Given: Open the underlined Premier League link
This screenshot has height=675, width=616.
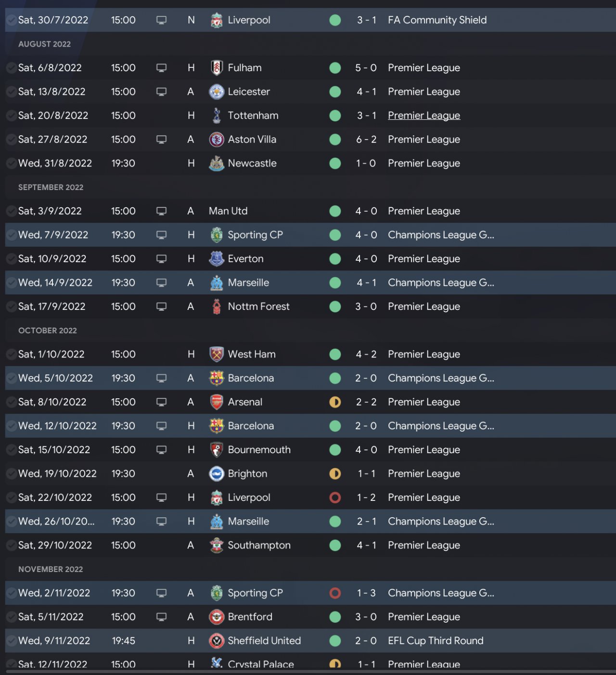Looking at the screenshot, I should [423, 115].
